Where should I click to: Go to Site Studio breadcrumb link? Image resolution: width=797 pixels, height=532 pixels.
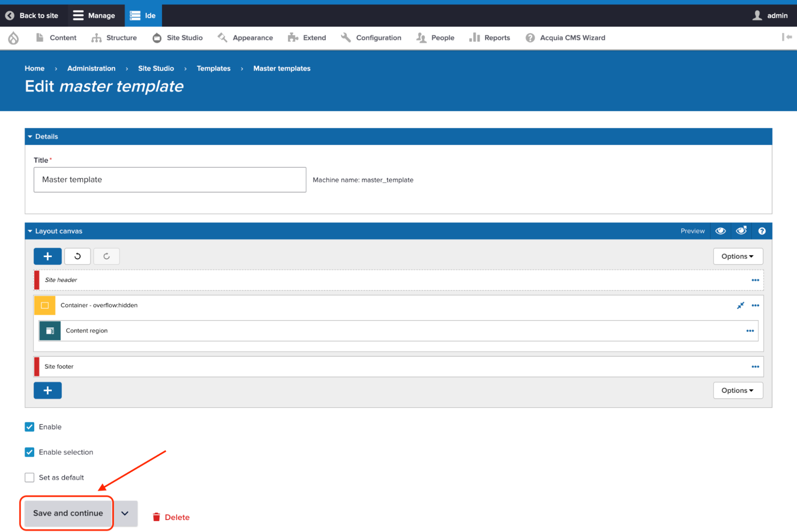coord(156,69)
